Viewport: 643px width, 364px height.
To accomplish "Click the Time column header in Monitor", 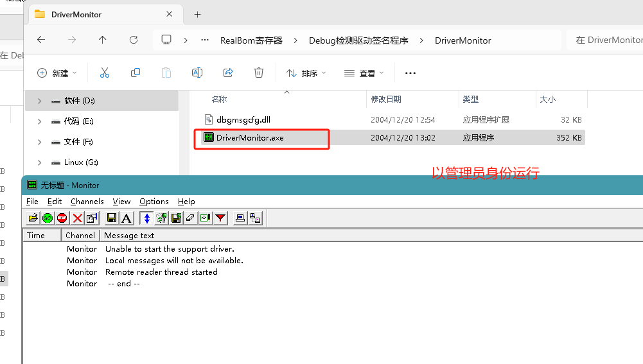I will pos(42,236).
